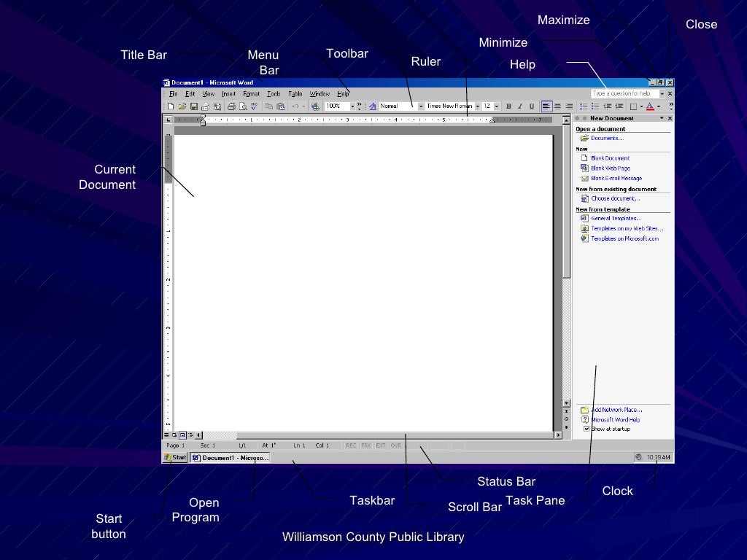Viewport: 747px width, 560px height.
Task: Click the Outside Border icon
Action: click(634, 106)
